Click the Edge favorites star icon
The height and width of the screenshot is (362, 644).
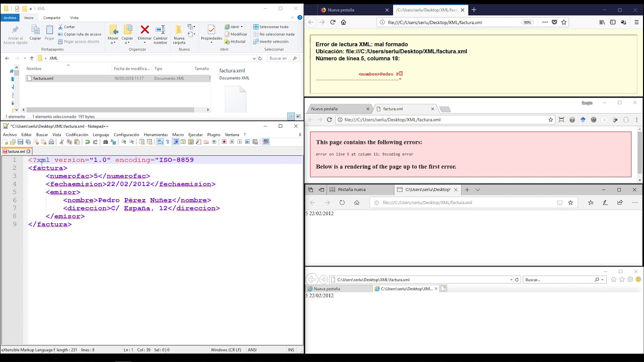[x=571, y=203]
